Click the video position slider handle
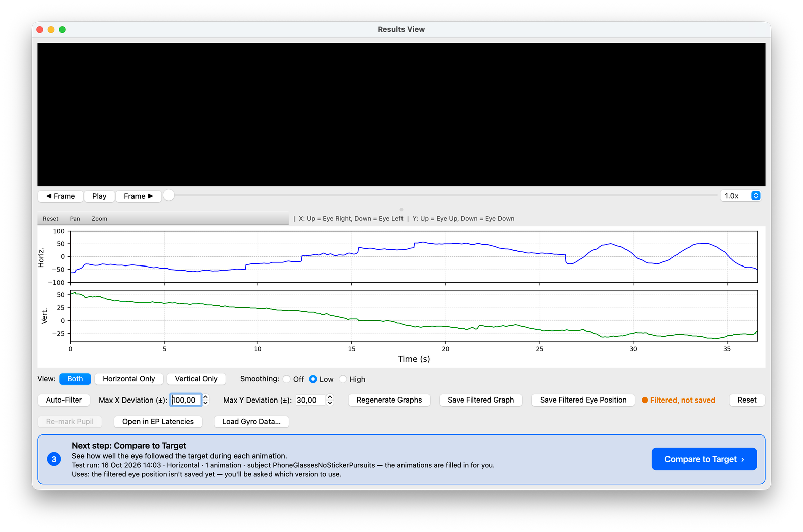 [x=169, y=195]
